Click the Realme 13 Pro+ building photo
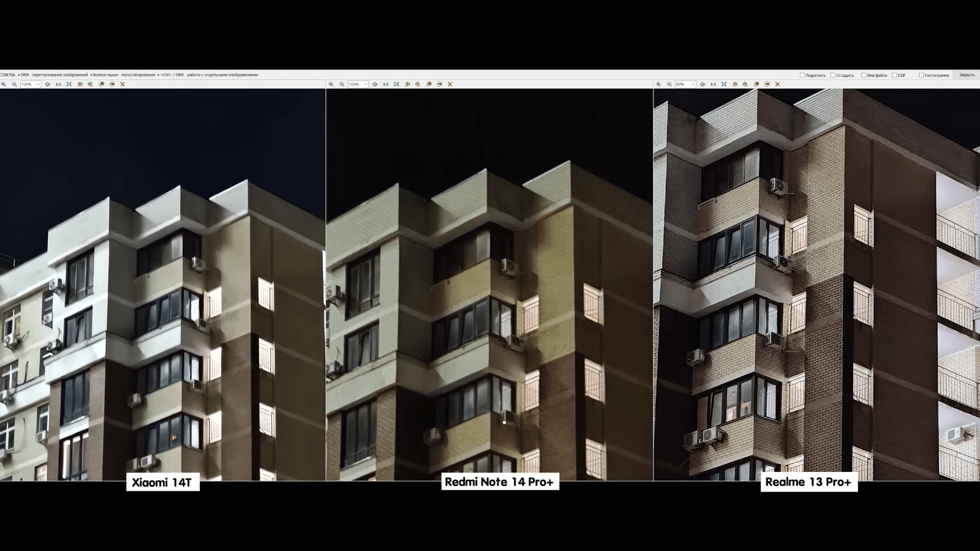 point(817,285)
